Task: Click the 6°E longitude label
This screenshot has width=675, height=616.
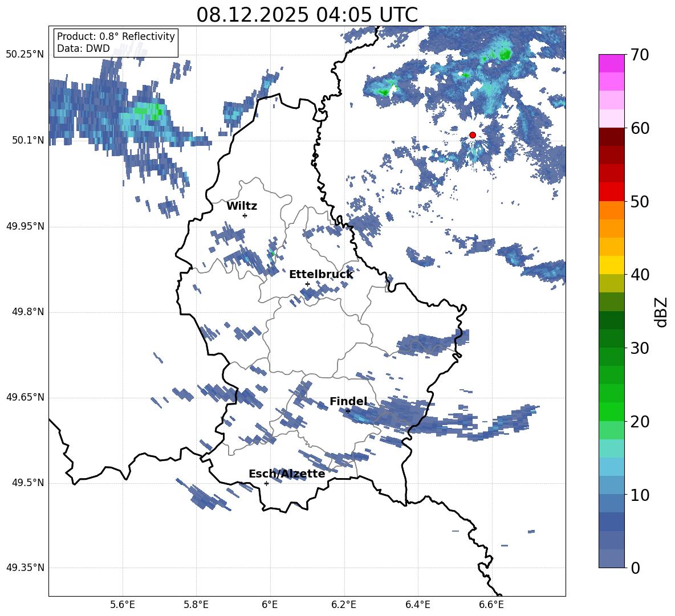Action: [x=270, y=605]
